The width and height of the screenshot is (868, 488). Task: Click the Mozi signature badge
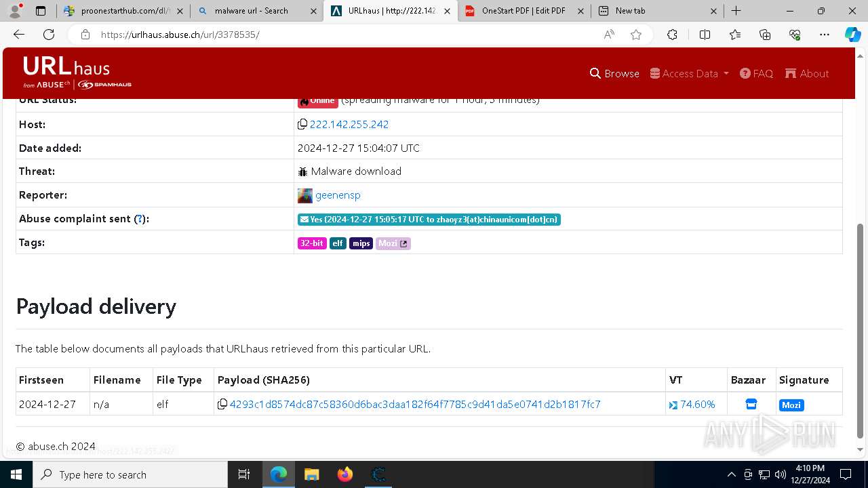click(791, 405)
